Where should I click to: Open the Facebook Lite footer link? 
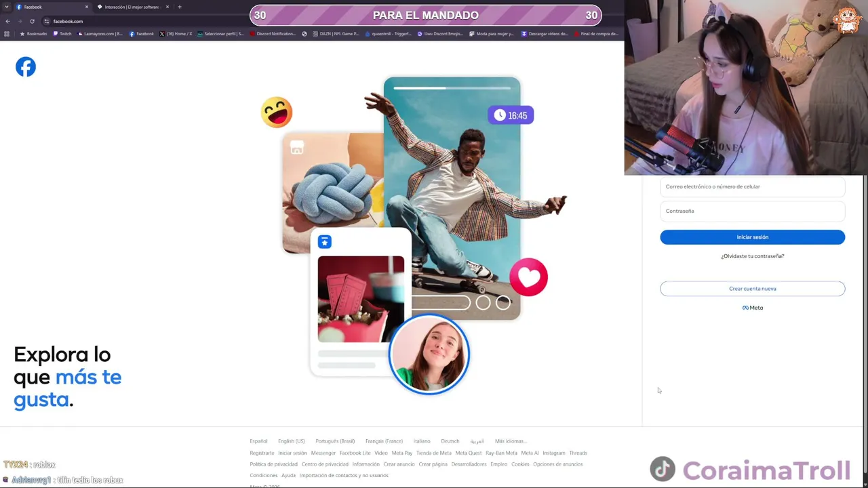pos(355,453)
